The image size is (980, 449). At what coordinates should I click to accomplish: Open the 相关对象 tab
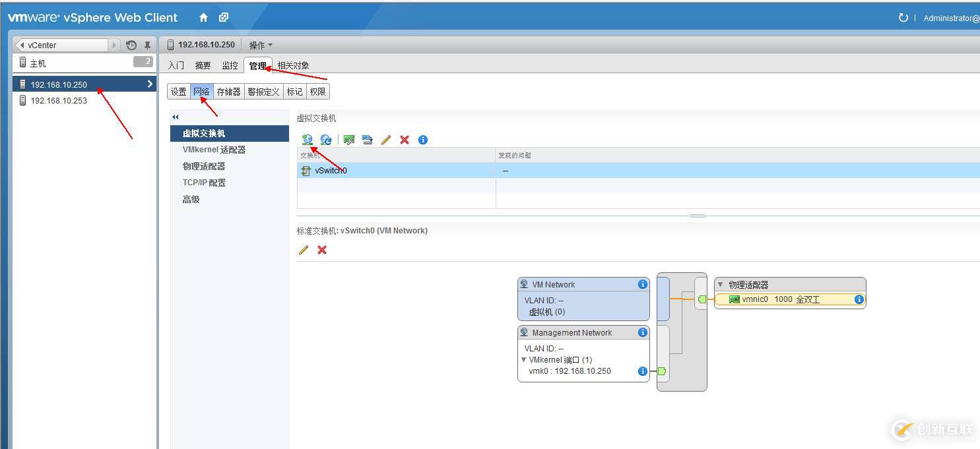[x=293, y=65]
